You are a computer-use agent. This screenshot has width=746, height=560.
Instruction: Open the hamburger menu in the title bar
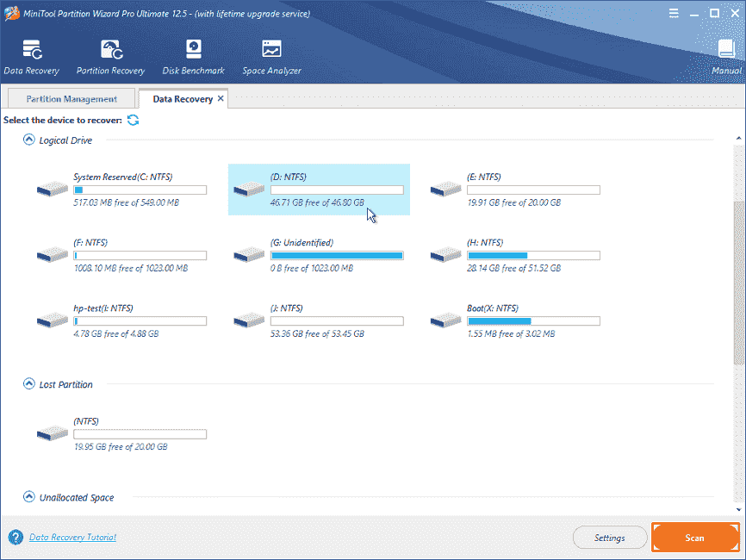tap(674, 13)
